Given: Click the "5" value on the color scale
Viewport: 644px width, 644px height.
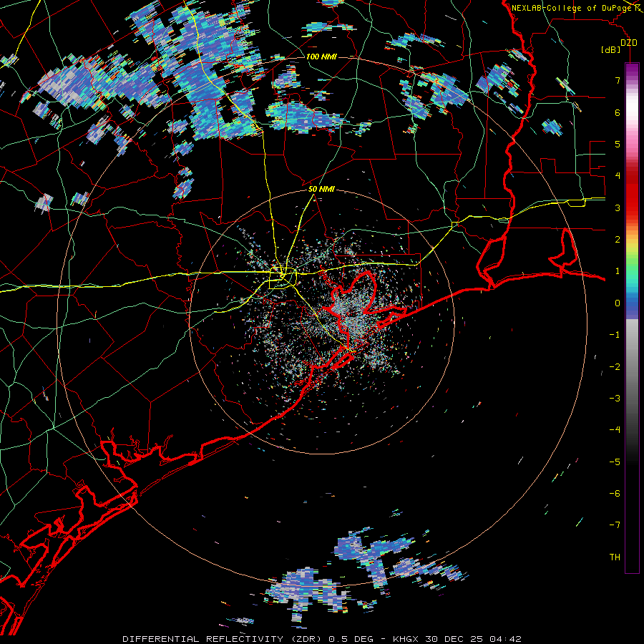Looking at the screenshot, I should point(617,144).
